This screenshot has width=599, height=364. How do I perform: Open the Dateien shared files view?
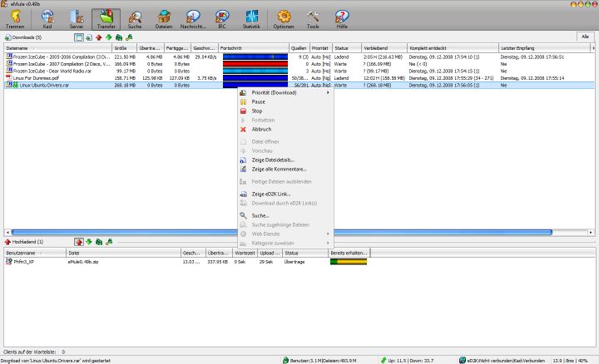tap(164, 17)
